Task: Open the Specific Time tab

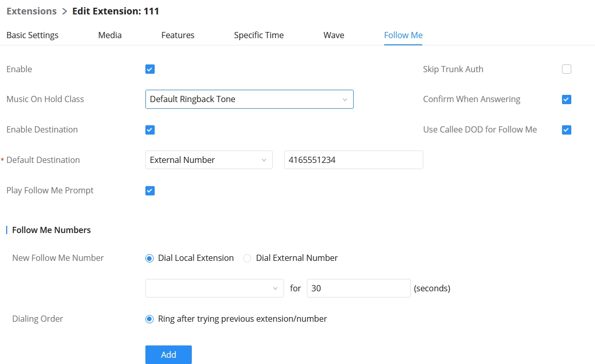Action: click(x=259, y=35)
